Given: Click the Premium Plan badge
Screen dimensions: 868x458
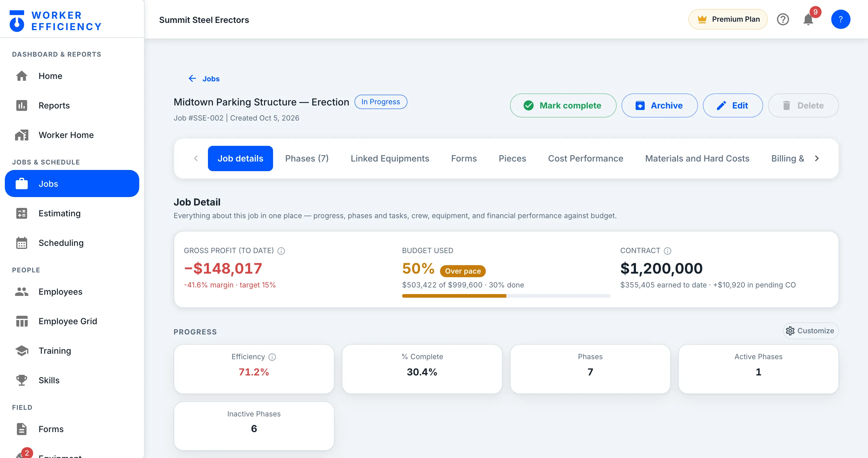Looking at the screenshot, I should point(728,19).
